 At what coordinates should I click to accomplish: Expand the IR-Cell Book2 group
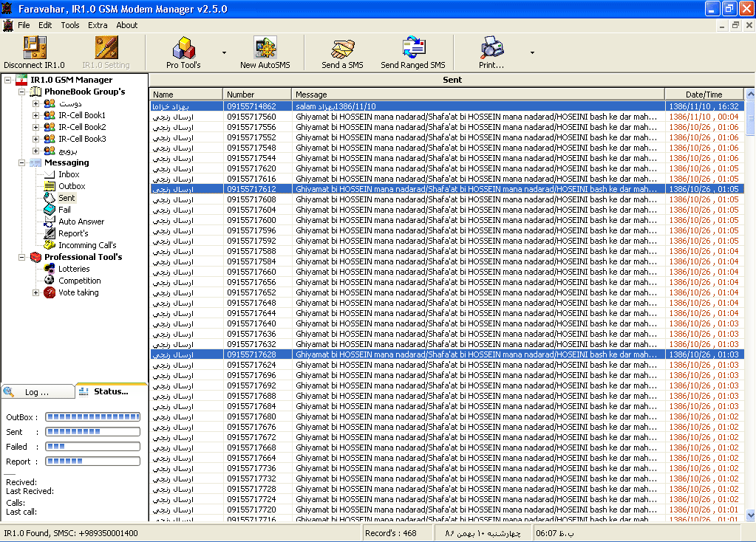pyautogui.click(x=35, y=127)
